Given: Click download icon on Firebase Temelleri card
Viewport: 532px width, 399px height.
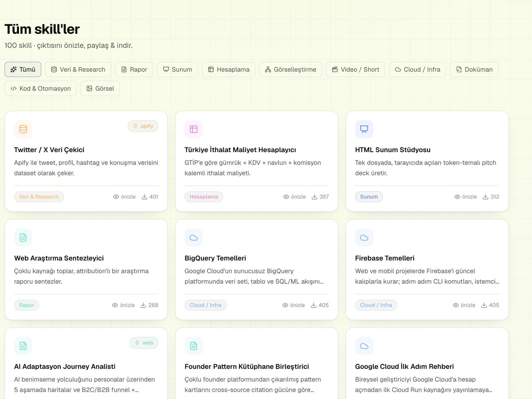Looking at the screenshot, I should click(484, 305).
